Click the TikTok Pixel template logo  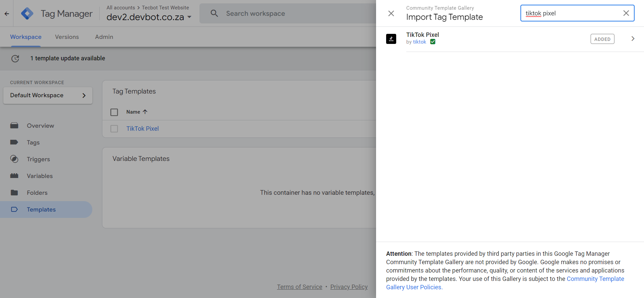click(x=391, y=39)
